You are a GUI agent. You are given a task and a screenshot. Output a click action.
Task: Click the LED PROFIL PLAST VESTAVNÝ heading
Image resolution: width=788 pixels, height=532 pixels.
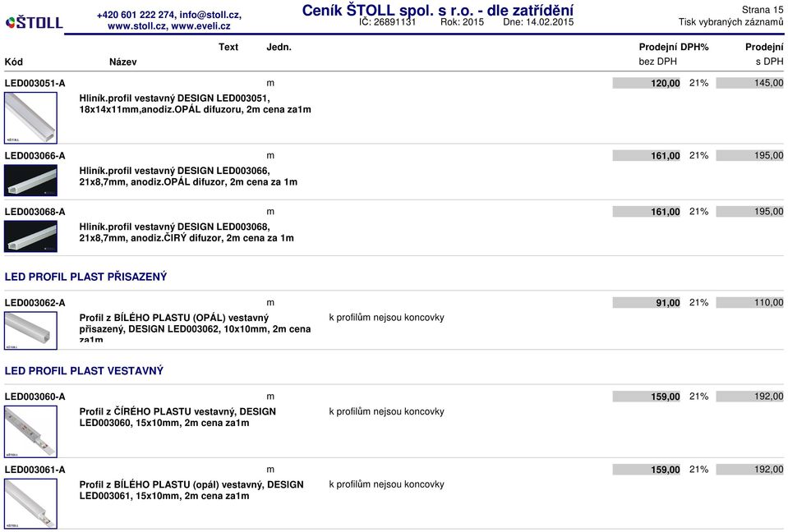coord(84,371)
